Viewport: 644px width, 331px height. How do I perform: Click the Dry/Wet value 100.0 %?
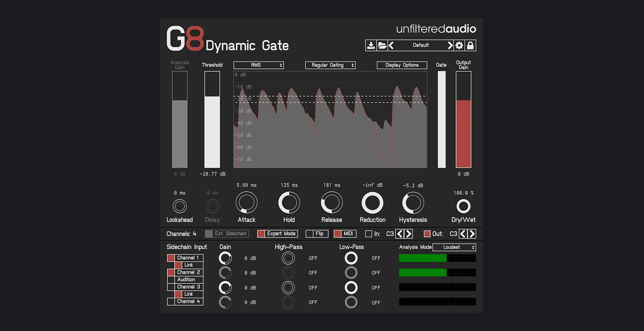tap(464, 193)
